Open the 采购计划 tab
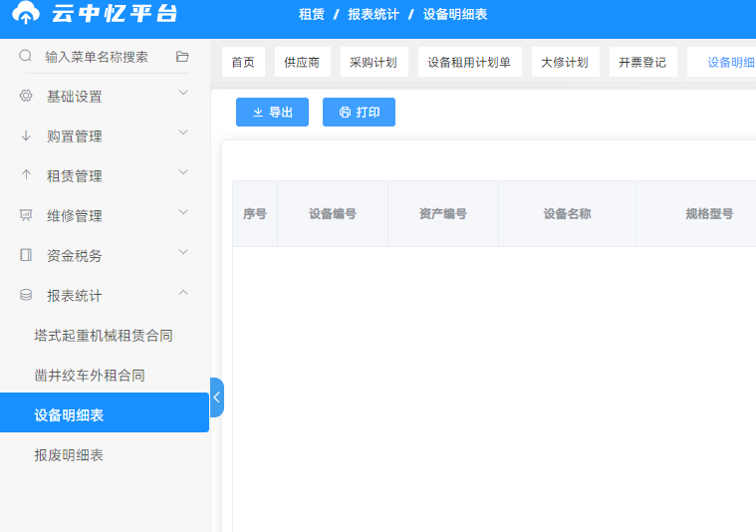 tap(375, 62)
